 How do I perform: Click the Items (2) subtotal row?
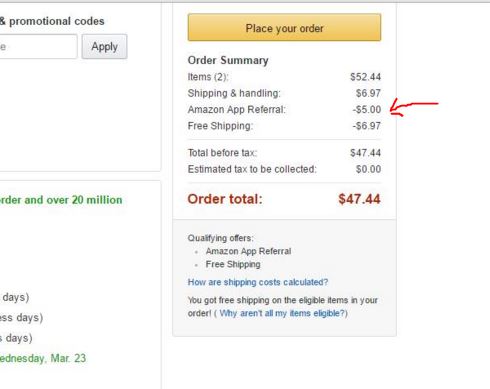[x=284, y=77]
